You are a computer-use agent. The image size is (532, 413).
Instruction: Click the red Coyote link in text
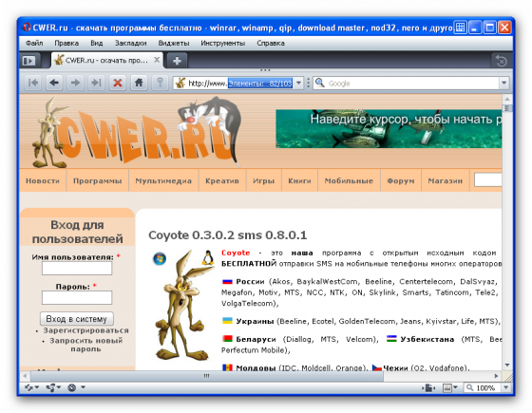coord(236,253)
